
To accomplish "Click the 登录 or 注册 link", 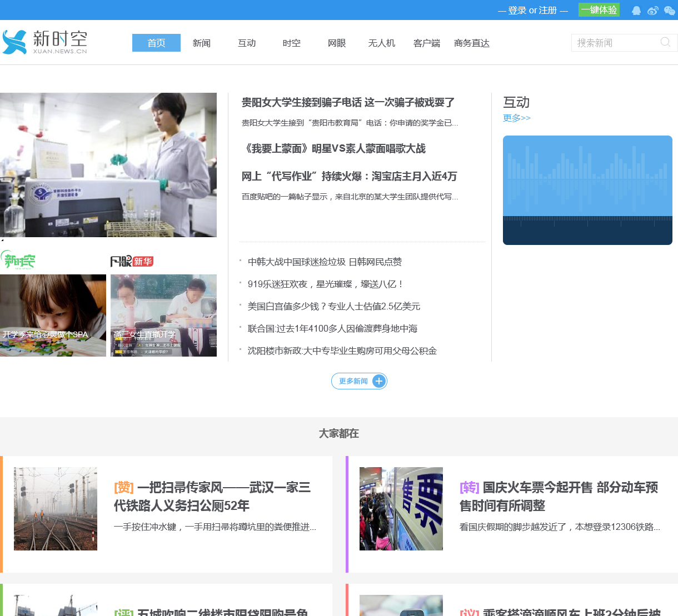I will click(532, 11).
